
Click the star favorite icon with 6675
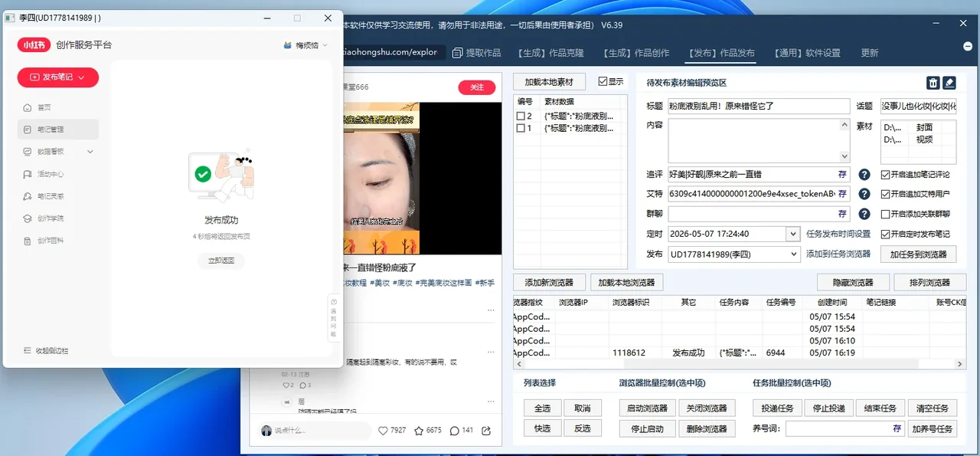(419, 431)
